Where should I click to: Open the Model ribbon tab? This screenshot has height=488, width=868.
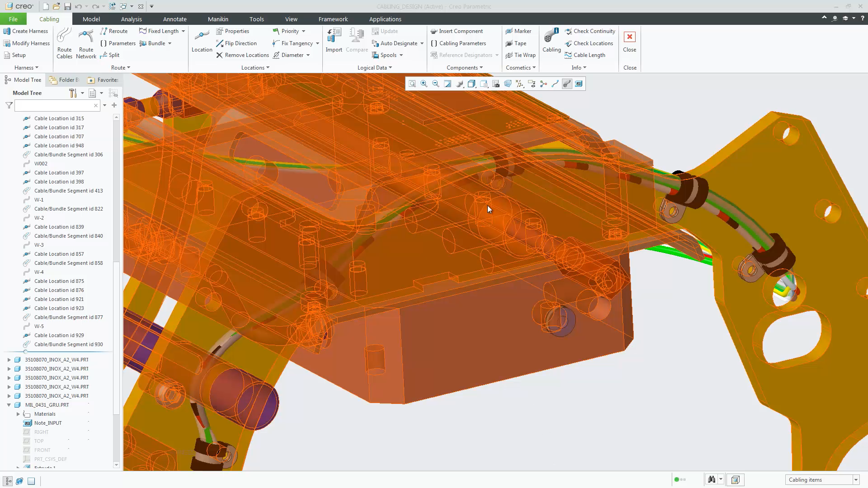(91, 19)
